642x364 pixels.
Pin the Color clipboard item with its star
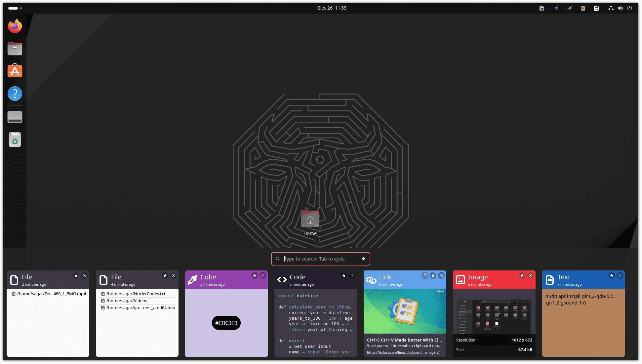click(x=255, y=275)
